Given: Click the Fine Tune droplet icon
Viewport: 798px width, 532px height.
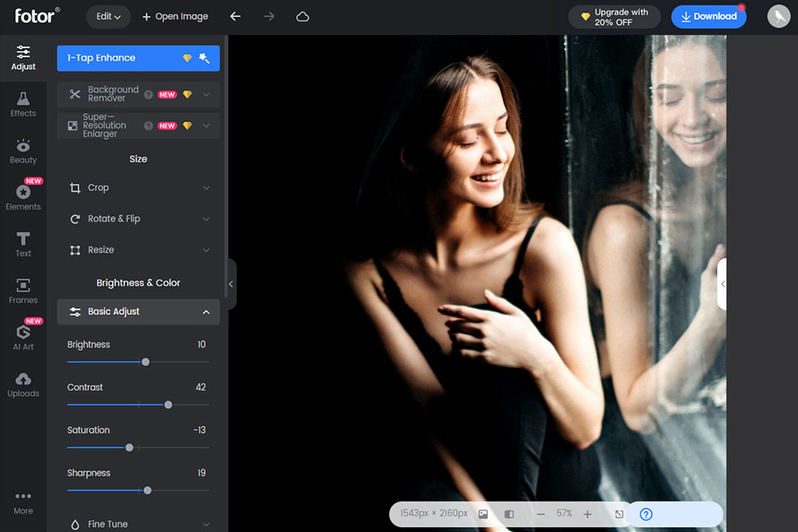Looking at the screenshot, I should click(76, 525).
